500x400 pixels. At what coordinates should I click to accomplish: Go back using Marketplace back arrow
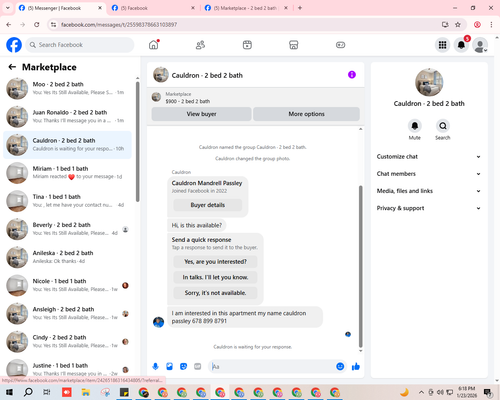click(12, 67)
